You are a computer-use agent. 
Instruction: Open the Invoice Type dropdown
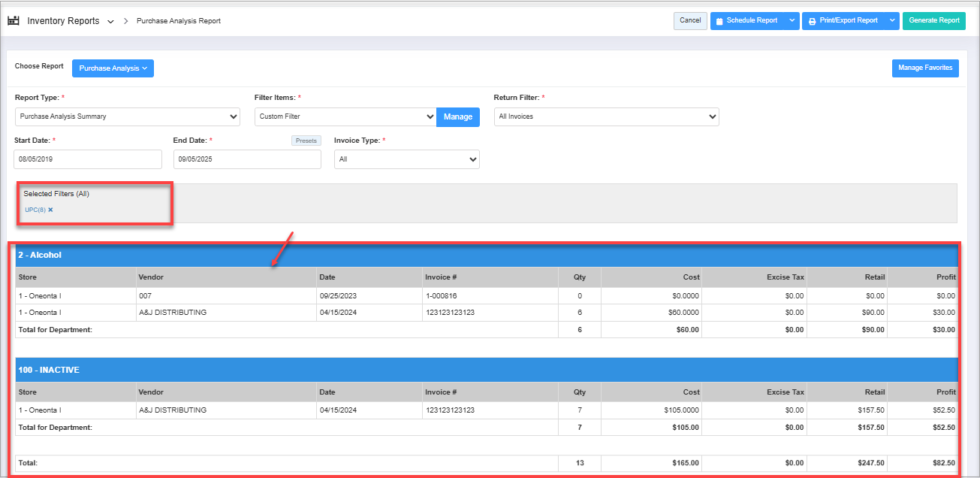pos(406,159)
